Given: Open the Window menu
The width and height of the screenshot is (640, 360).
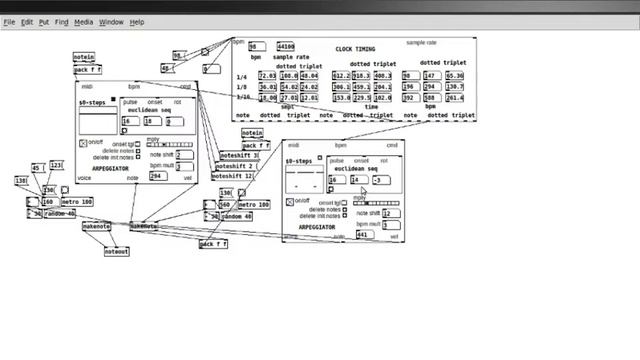Looking at the screenshot, I should coord(111,22).
